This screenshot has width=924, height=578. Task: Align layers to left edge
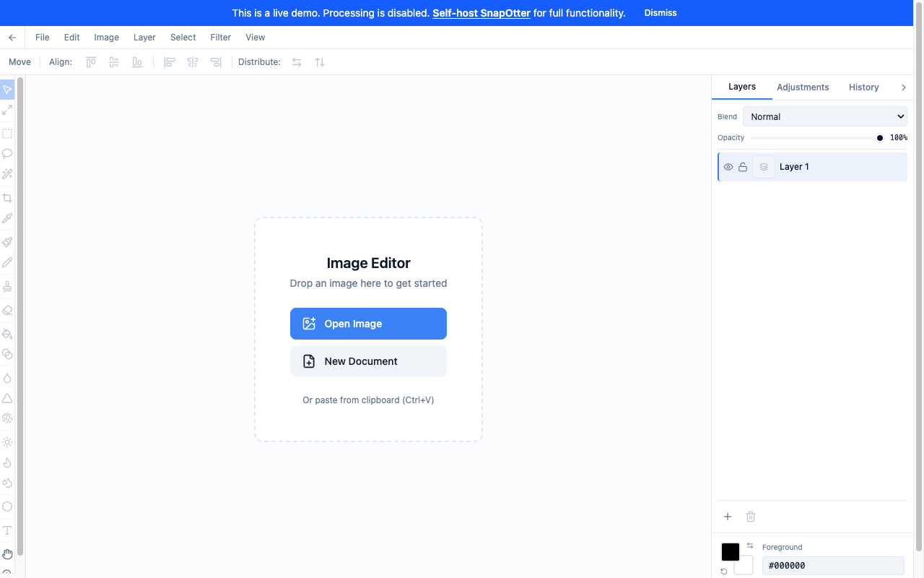pos(170,62)
